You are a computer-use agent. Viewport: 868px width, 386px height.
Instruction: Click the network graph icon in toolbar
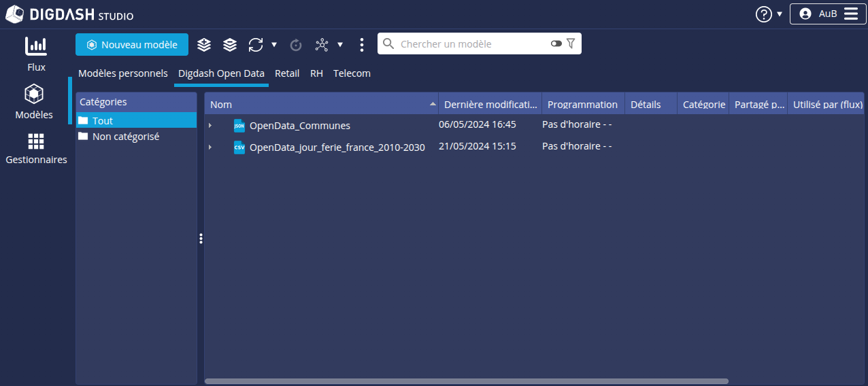coord(322,45)
